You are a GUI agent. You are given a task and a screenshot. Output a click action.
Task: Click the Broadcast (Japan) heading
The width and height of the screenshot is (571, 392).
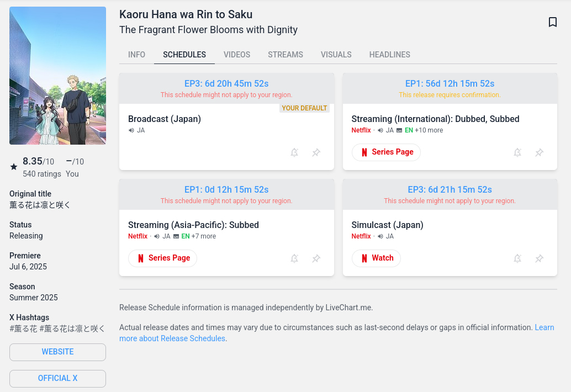tap(165, 119)
